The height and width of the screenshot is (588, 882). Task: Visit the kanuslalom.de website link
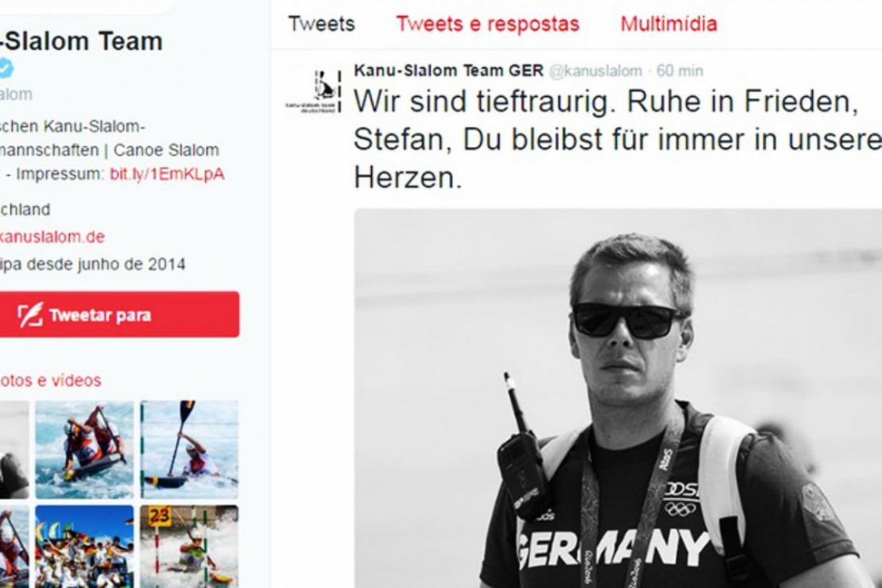52,237
